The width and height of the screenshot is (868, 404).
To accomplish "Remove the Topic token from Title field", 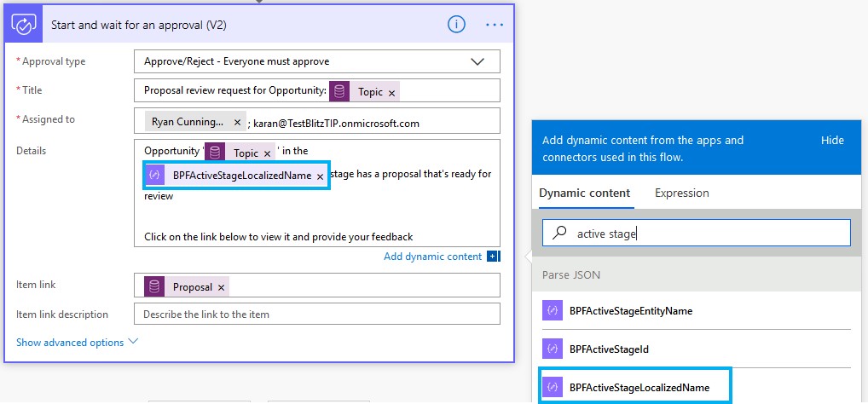I will tap(392, 93).
